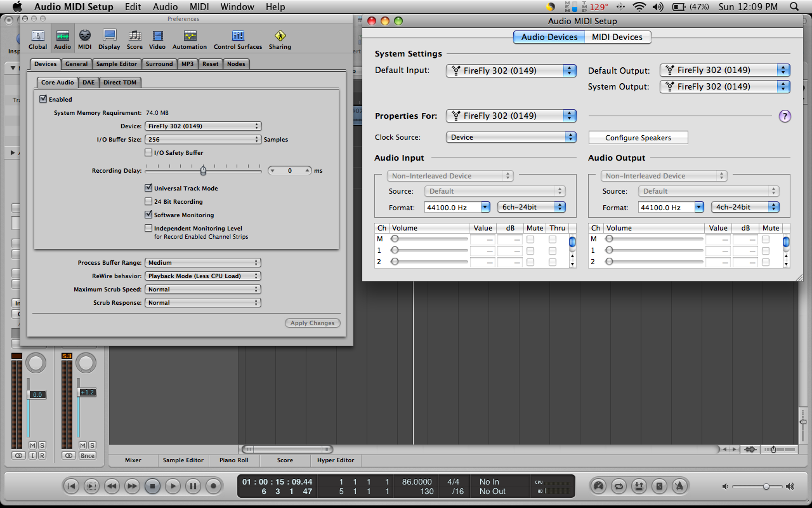Open the Display preferences pane
The height and width of the screenshot is (508, 812).
click(109, 39)
